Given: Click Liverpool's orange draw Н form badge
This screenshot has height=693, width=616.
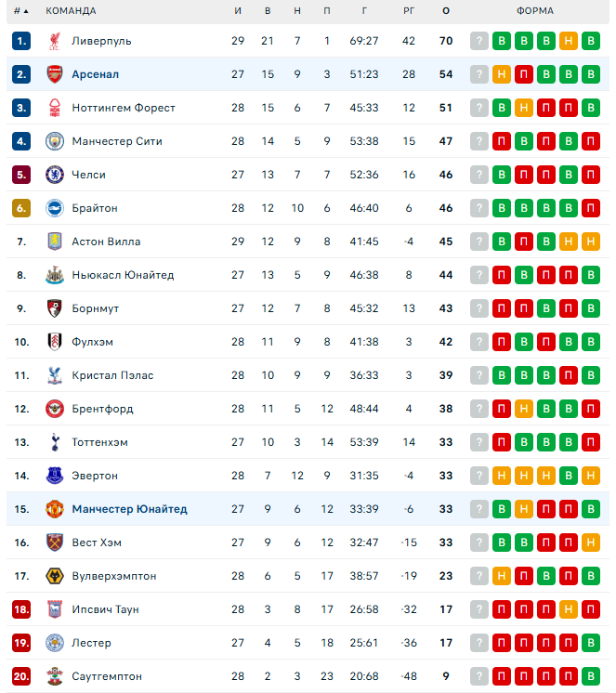Looking at the screenshot, I should [569, 41].
